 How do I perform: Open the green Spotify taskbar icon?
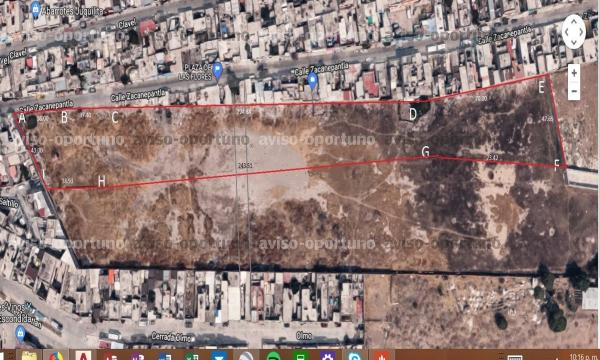[273, 356]
